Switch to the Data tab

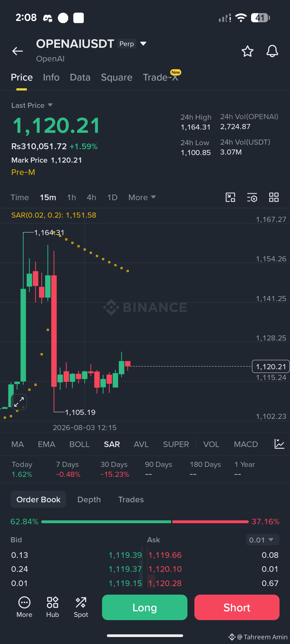tap(80, 78)
